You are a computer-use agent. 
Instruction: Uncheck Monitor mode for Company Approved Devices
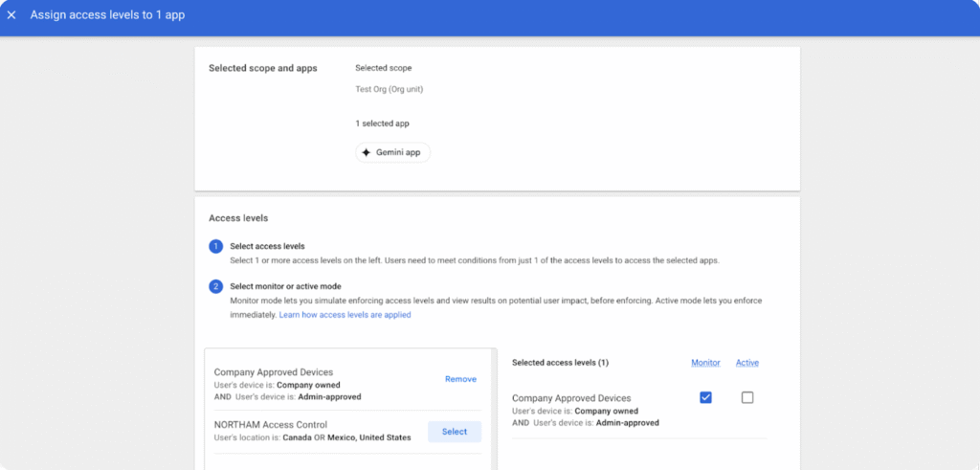[x=705, y=397]
